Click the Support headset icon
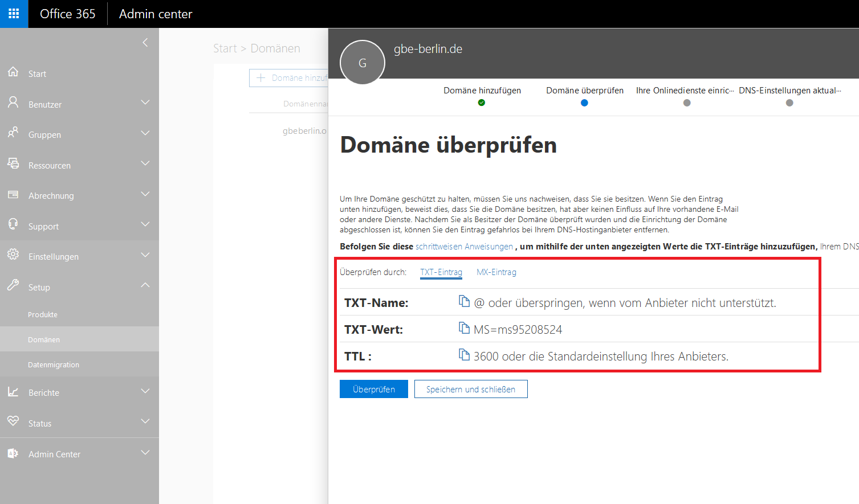 tap(13, 224)
